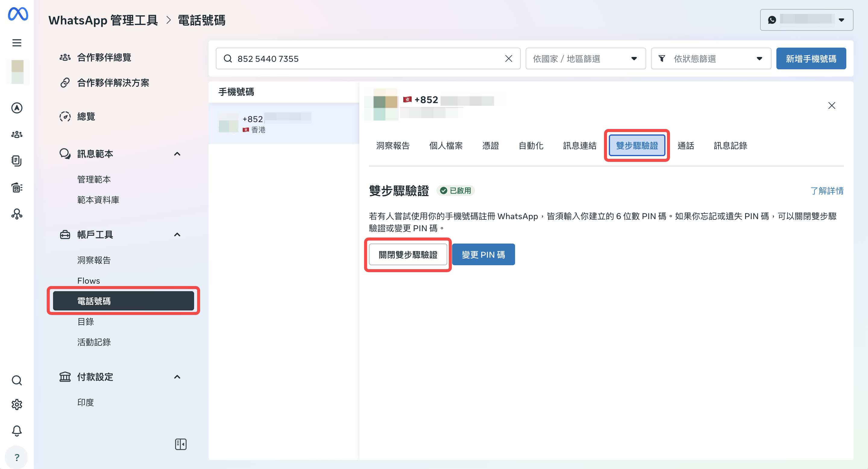This screenshot has width=868, height=469.
Task: Open the 依國家 / 地區篩選 dropdown
Action: (x=585, y=58)
